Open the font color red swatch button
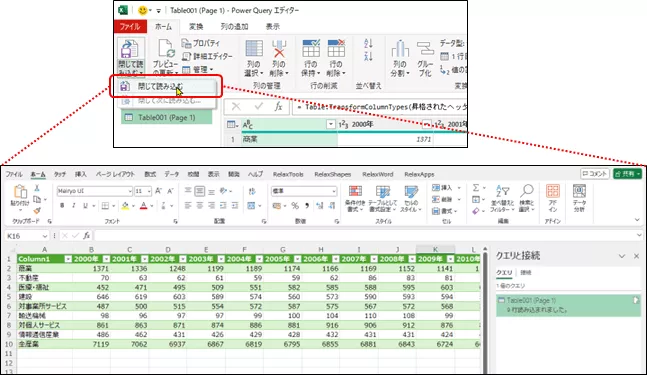The image size is (647, 375). click(143, 205)
